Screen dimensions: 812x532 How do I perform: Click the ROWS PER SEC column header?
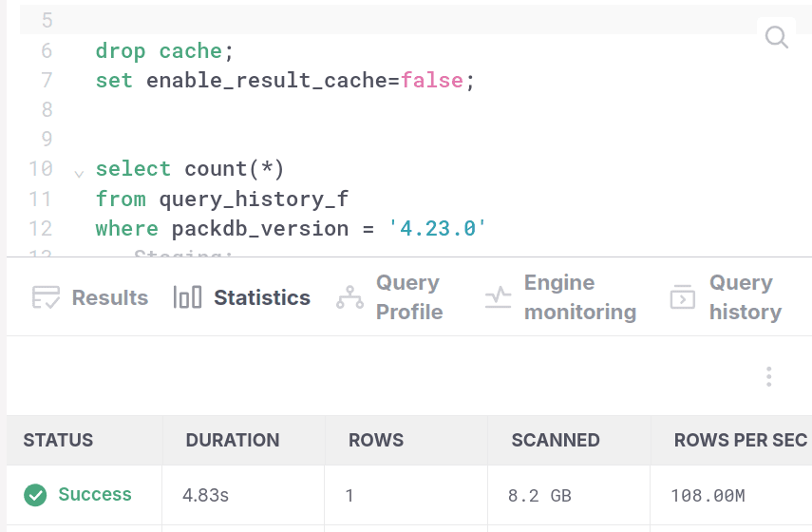pyautogui.click(x=741, y=440)
